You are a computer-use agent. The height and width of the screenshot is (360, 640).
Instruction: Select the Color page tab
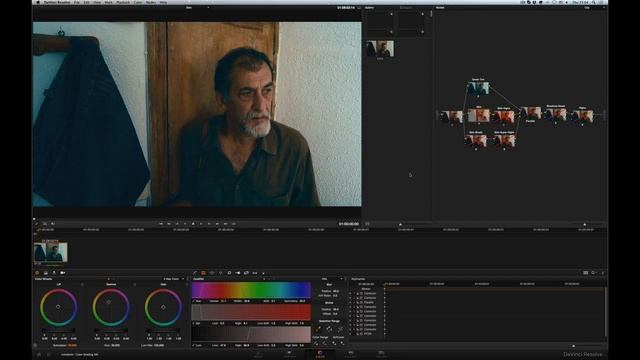tap(320, 354)
